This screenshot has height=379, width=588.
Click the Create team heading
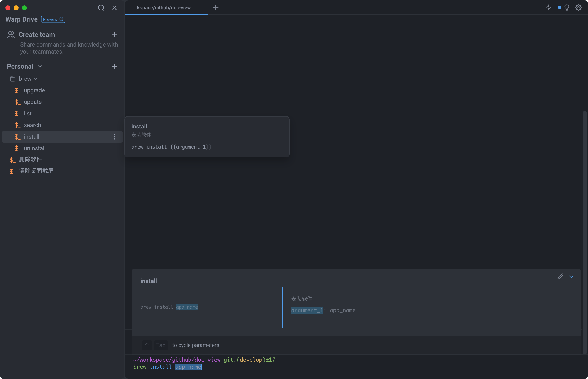pos(37,35)
